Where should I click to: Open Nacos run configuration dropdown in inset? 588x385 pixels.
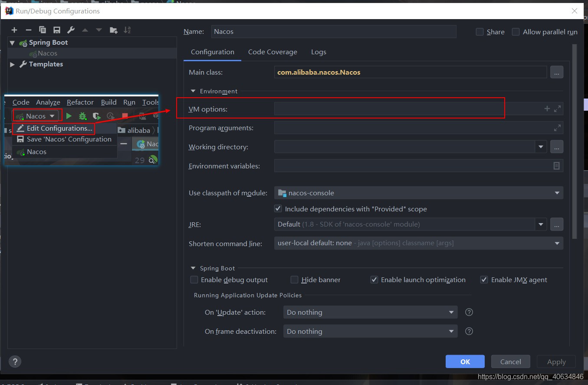click(37, 116)
